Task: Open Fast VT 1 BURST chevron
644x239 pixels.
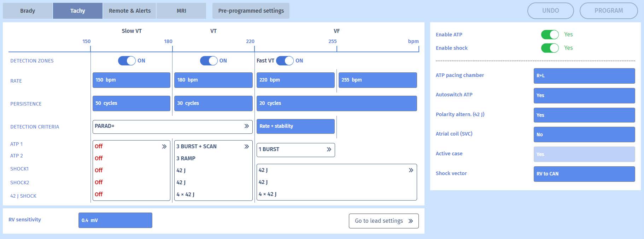Action: (329, 149)
